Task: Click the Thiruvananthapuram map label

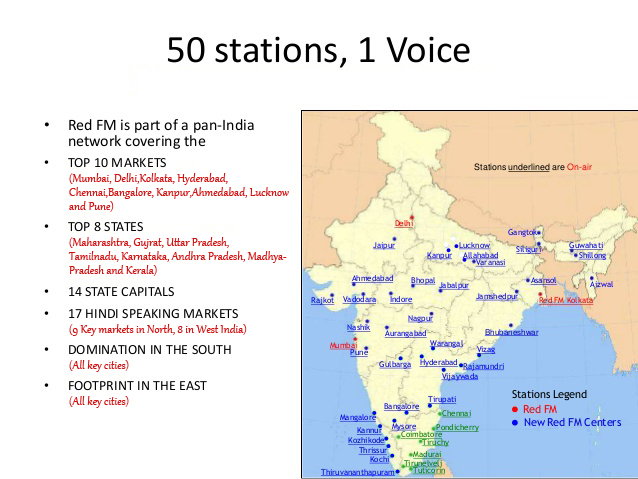Action: (358, 472)
